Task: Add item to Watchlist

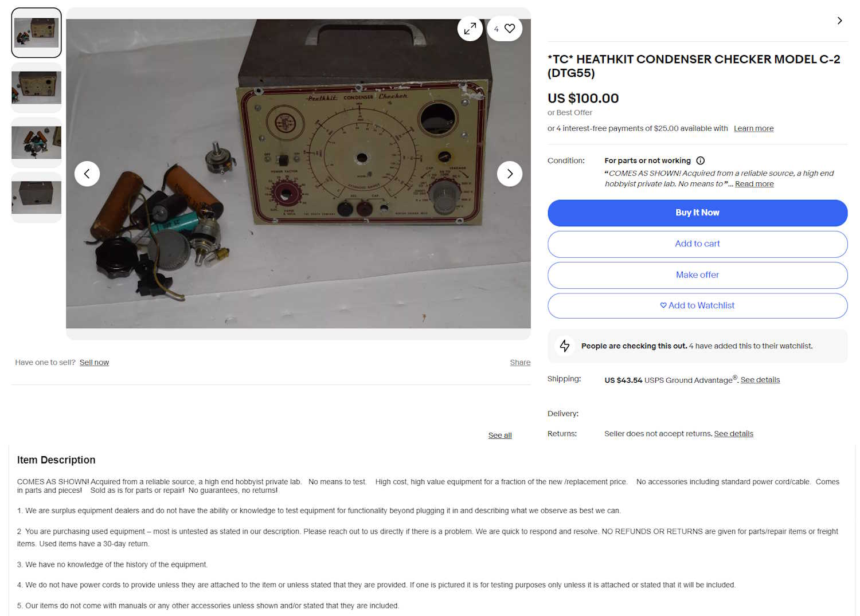Action: click(697, 305)
